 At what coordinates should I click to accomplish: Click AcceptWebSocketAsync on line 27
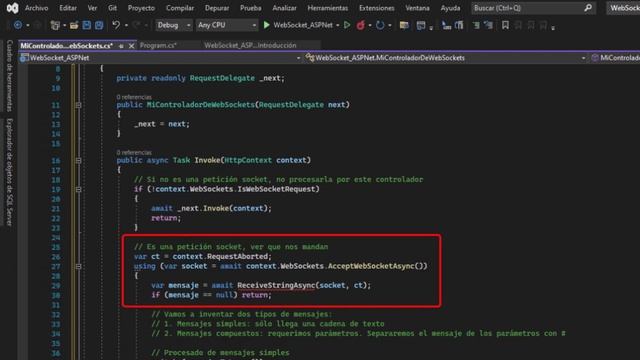371,266
